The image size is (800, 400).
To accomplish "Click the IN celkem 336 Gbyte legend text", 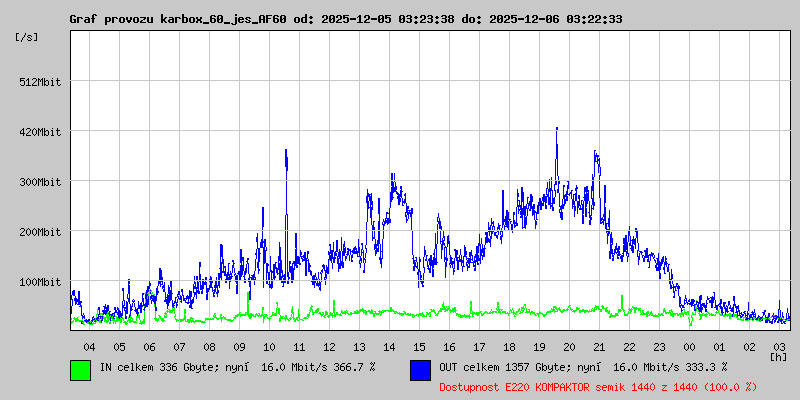I will point(237,368).
